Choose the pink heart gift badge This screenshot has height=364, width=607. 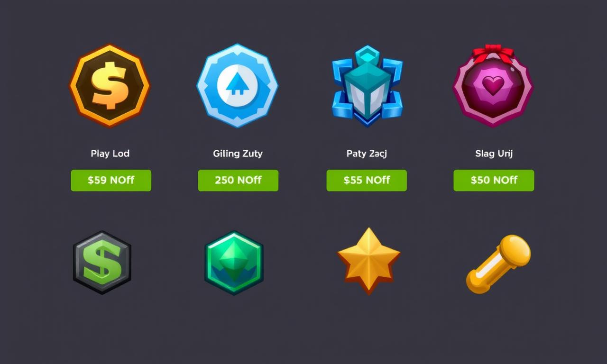[493, 86]
